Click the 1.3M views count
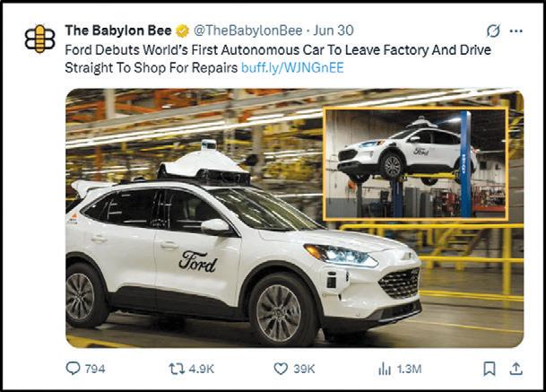 click(409, 369)
